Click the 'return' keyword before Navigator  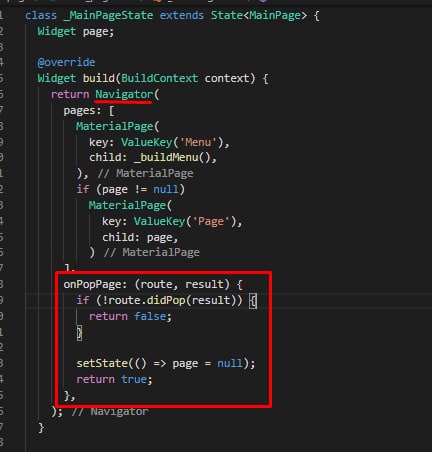pyautogui.click(x=70, y=95)
